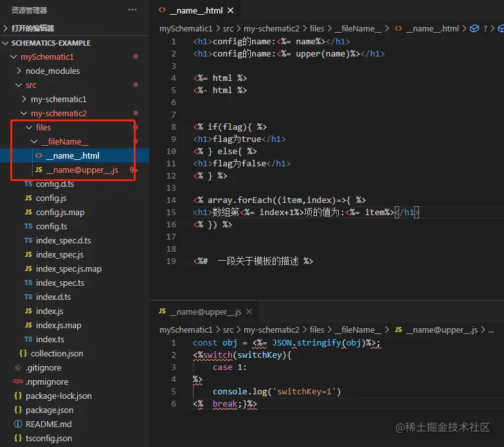
Task: Click the TS icon of index.d.ts
Action: pos(28,297)
